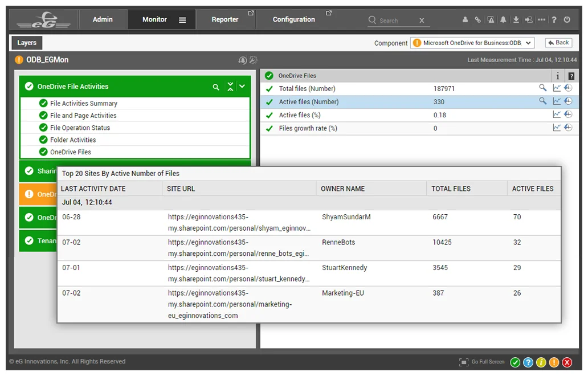The width and height of the screenshot is (588, 376).
Task: Click the Back button
Action: click(x=559, y=43)
